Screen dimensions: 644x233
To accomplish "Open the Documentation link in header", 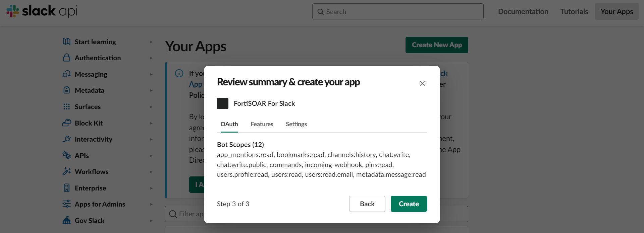I will coord(523,11).
